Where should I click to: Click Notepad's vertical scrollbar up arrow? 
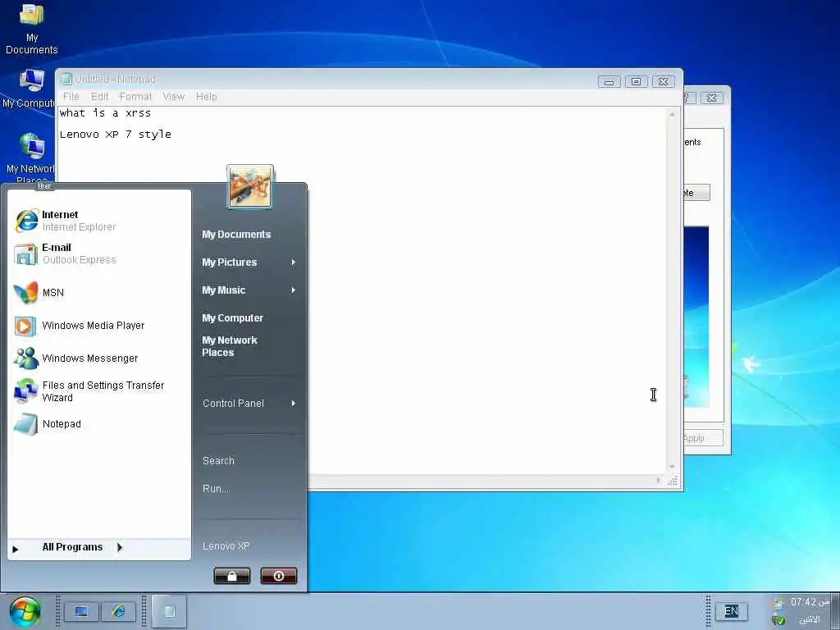(672, 114)
